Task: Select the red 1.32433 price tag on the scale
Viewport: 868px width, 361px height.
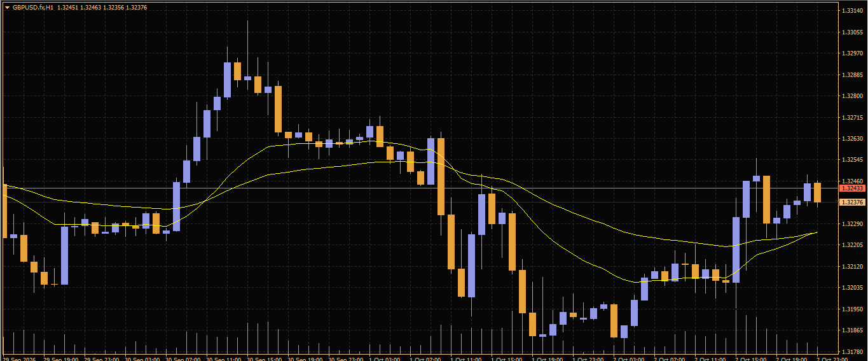Action: (x=852, y=188)
